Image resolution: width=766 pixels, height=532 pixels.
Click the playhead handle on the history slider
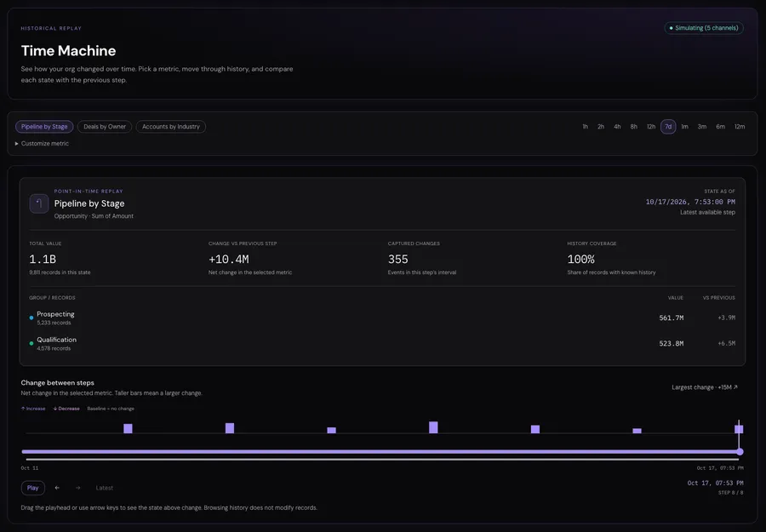tap(740, 452)
